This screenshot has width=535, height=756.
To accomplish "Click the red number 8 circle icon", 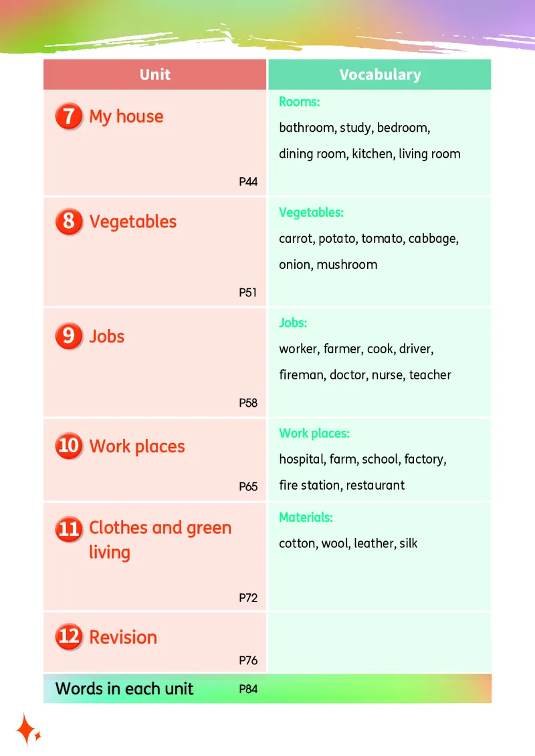I will (69, 221).
